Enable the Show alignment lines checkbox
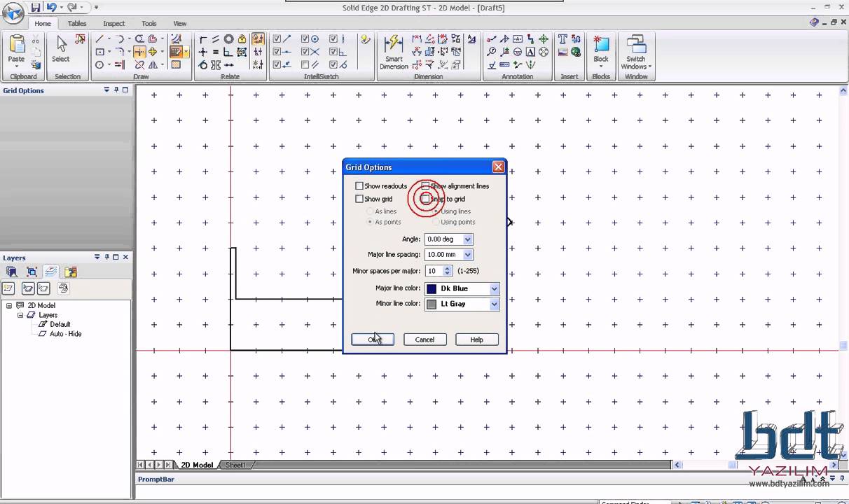Screen dimensions: 849x504 click(425, 186)
